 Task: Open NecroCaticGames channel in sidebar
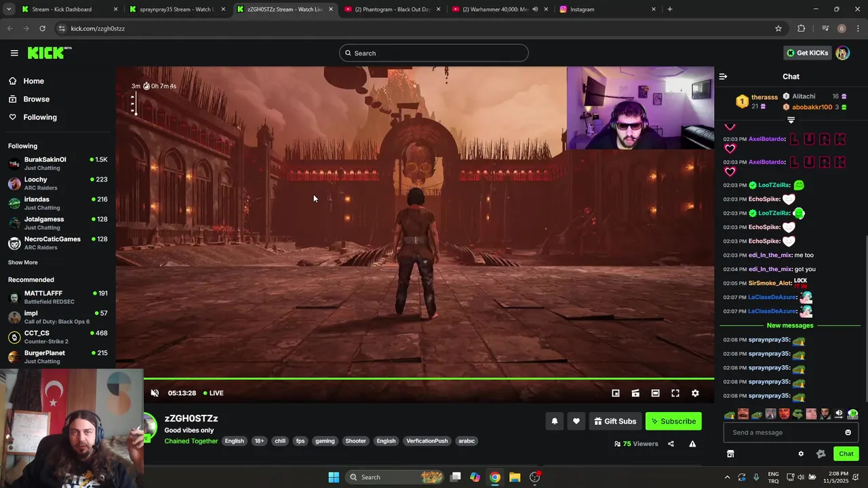pyautogui.click(x=58, y=243)
